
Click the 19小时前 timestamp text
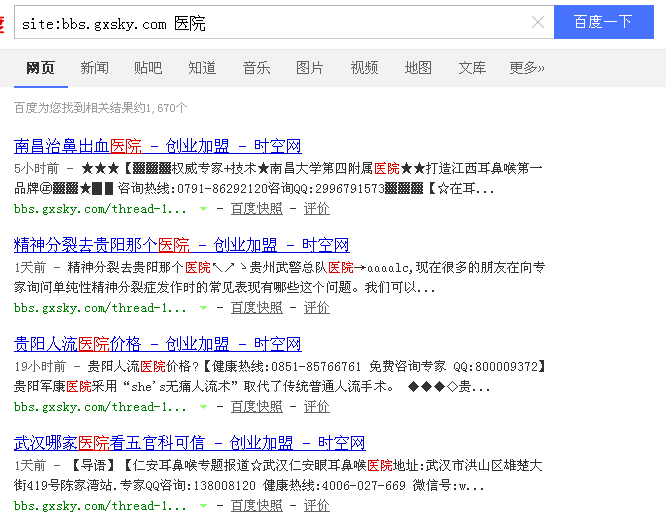tap(40, 366)
